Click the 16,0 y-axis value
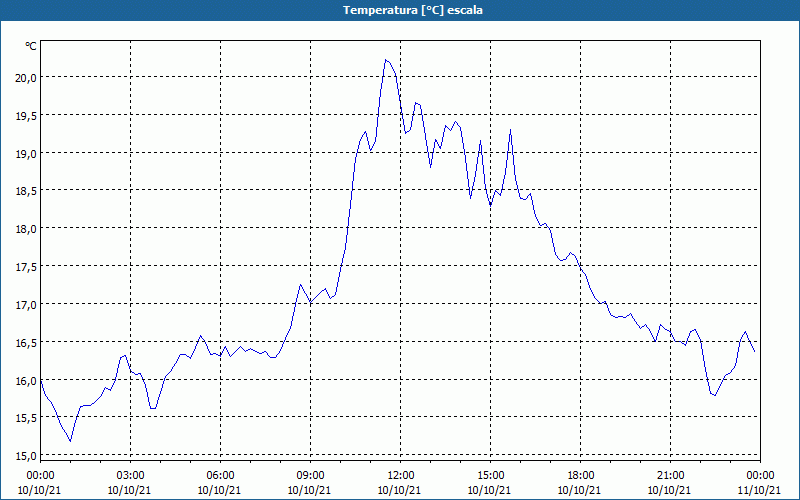 26,381
